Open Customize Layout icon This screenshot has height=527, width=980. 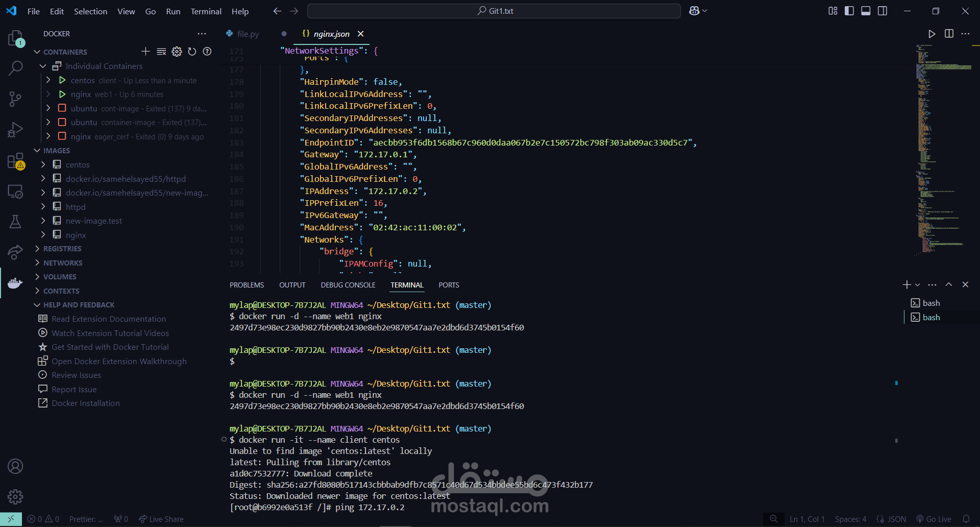pos(833,11)
